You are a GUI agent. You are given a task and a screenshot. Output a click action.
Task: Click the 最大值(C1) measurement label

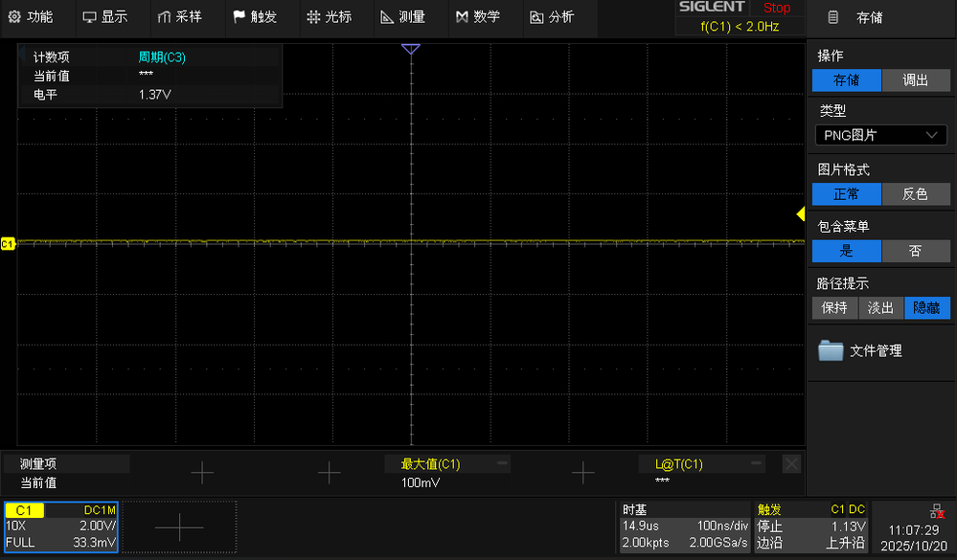430,464
